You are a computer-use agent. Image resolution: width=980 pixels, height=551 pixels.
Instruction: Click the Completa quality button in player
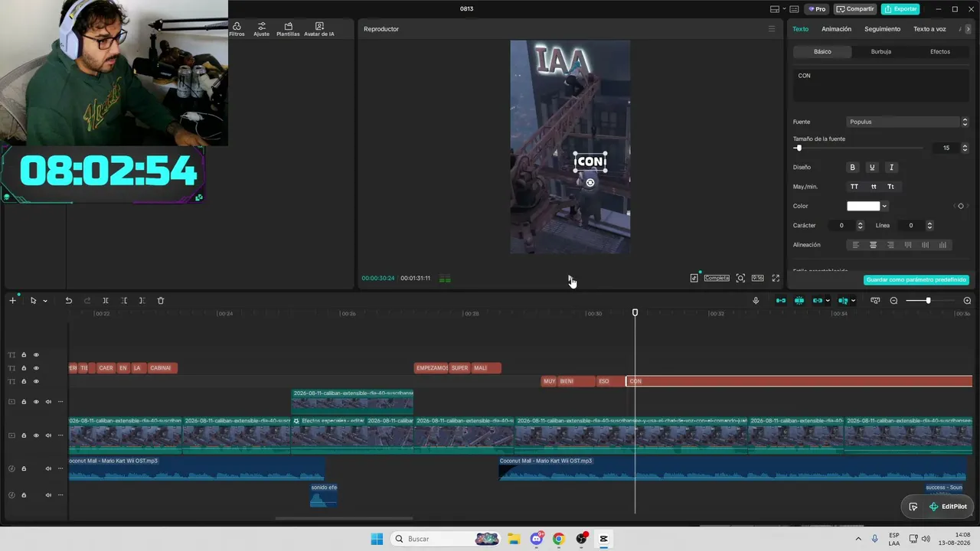(x=717, y=279)
